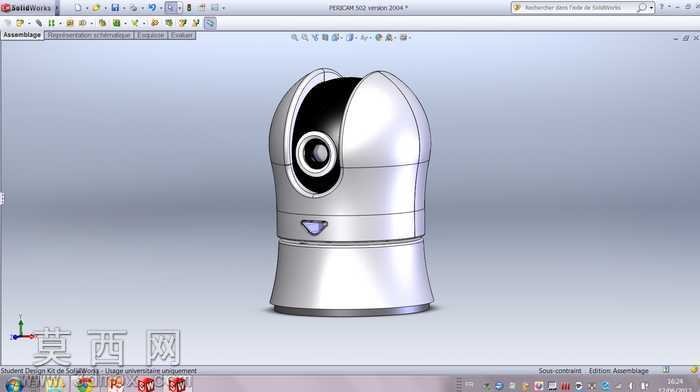700x392 pixels.
Task: Open the View Settings monitor dropdown
Action: click(404, 38)
